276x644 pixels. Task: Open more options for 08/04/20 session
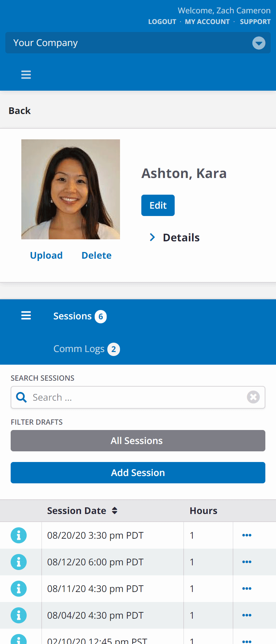247,615
